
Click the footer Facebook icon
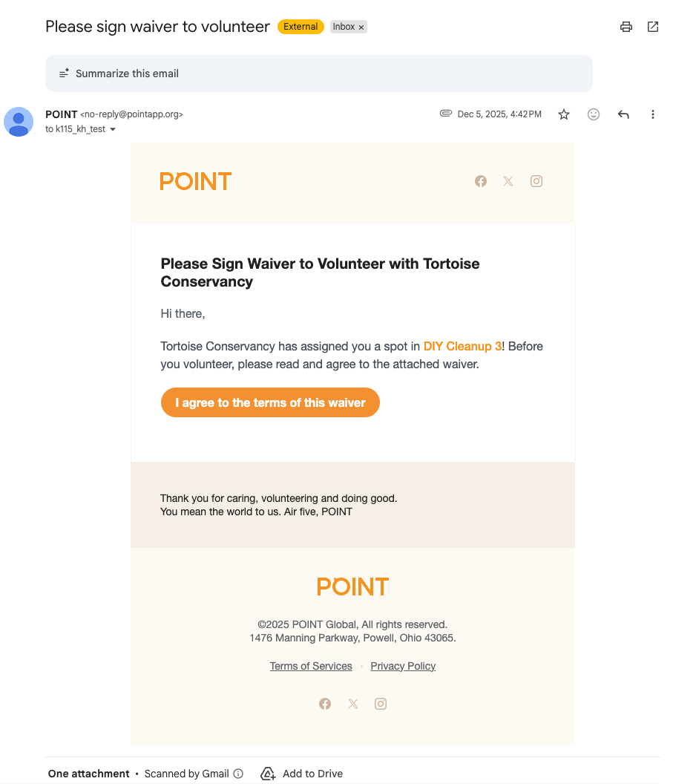pyautogui.click(x=325, y=704)
